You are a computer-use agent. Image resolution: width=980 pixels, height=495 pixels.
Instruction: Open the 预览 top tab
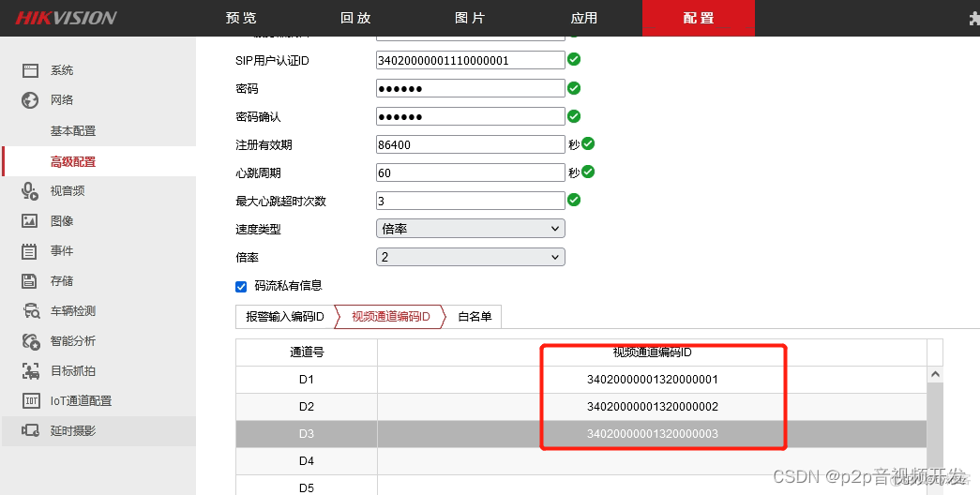(241, 18)
